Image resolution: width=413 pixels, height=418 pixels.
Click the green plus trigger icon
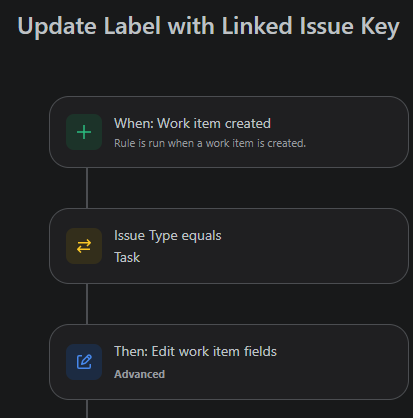coord(84,132)
